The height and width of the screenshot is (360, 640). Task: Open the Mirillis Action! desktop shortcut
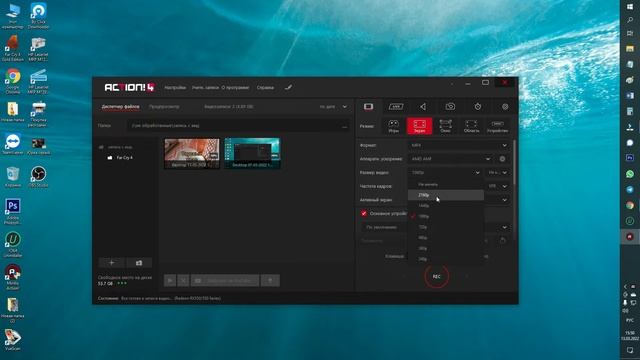13,276
